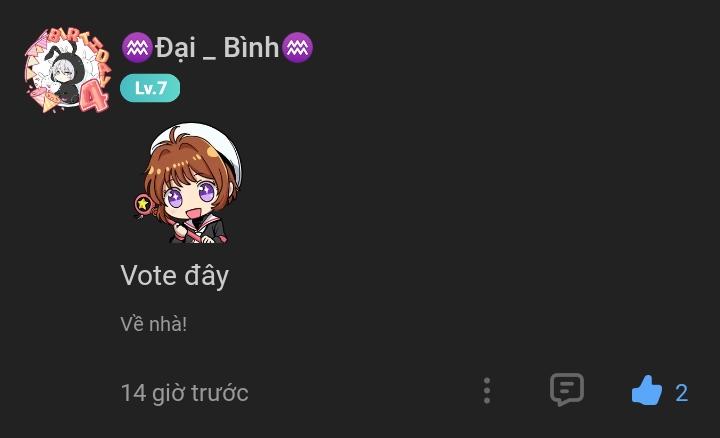Open the chibi girl sticker image
This screenshot has width=720, height=438.
pyautogui.click(x=188, y=183)
